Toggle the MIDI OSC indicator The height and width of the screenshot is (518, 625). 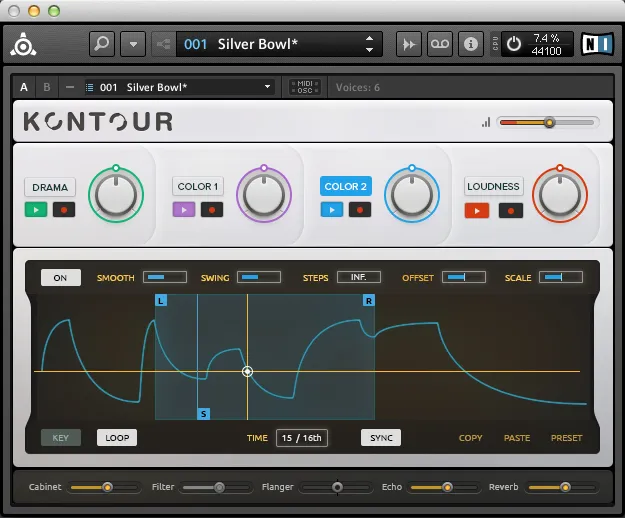tap(305, 87)
